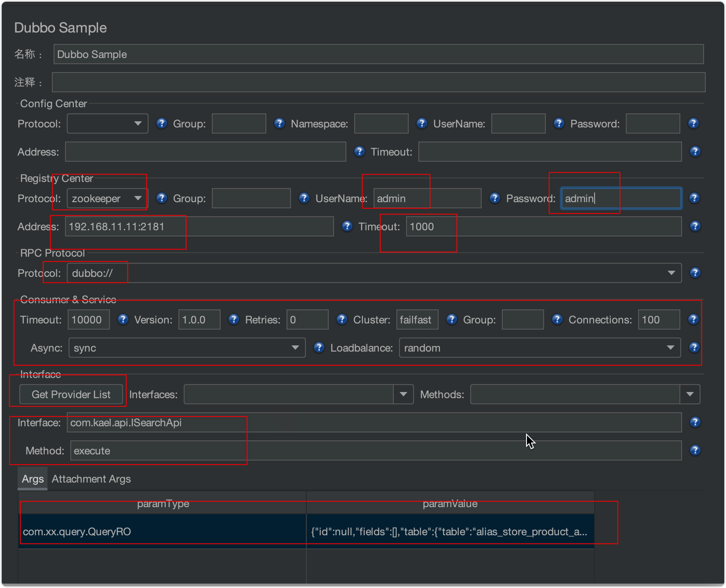726x588 pixels.
Task: Expand the Methods combo box
Action: pyautogui.click(x=690, y=394)
